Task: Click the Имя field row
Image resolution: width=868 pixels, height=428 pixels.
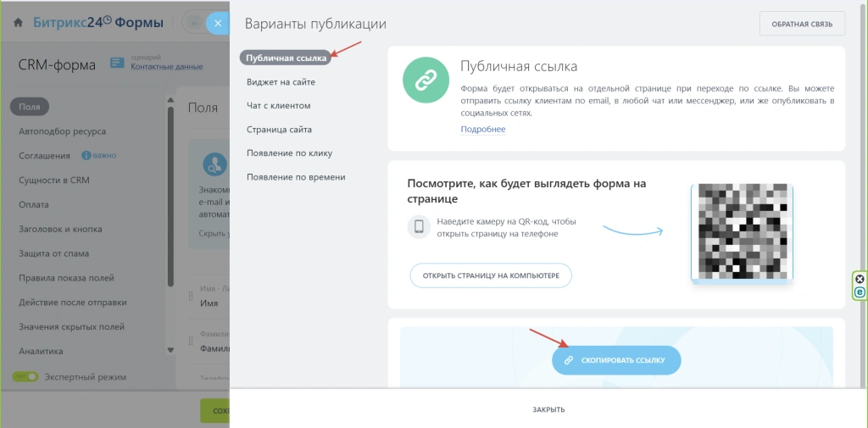Action: [209, 297]
